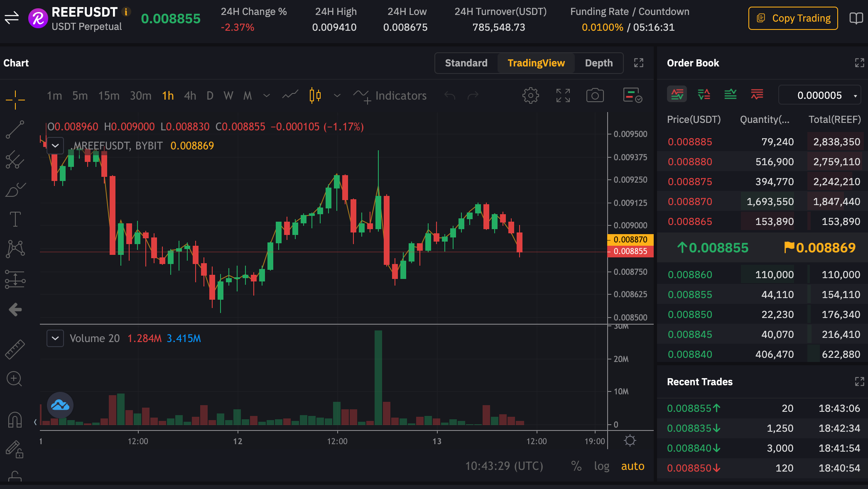The height and width of the screenshot is (489, 868).
Task: Open the trading guide book icon
Action: coord(856,18)
